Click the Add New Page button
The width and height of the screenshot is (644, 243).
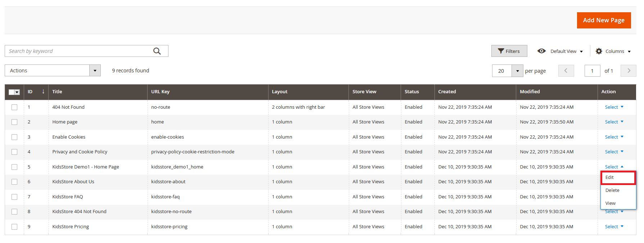point(604,20)
